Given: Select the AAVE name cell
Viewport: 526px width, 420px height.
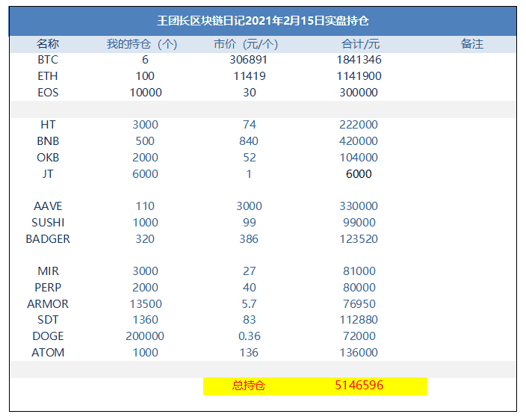Looking at the screenshot, I should coord(48,206).
